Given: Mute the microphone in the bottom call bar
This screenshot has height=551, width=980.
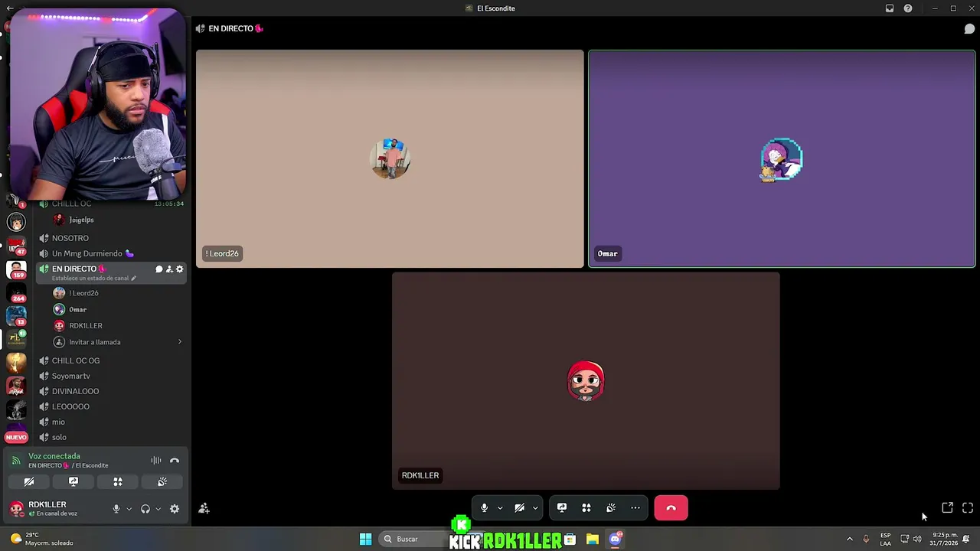Looking at the screenshot, I should [x=484, y=508].
